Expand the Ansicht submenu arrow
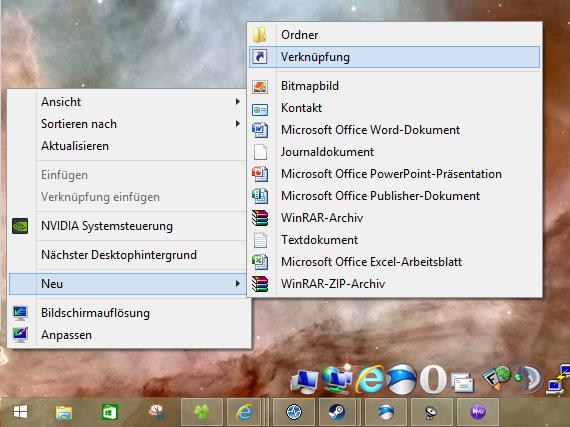 pos(237,101)
